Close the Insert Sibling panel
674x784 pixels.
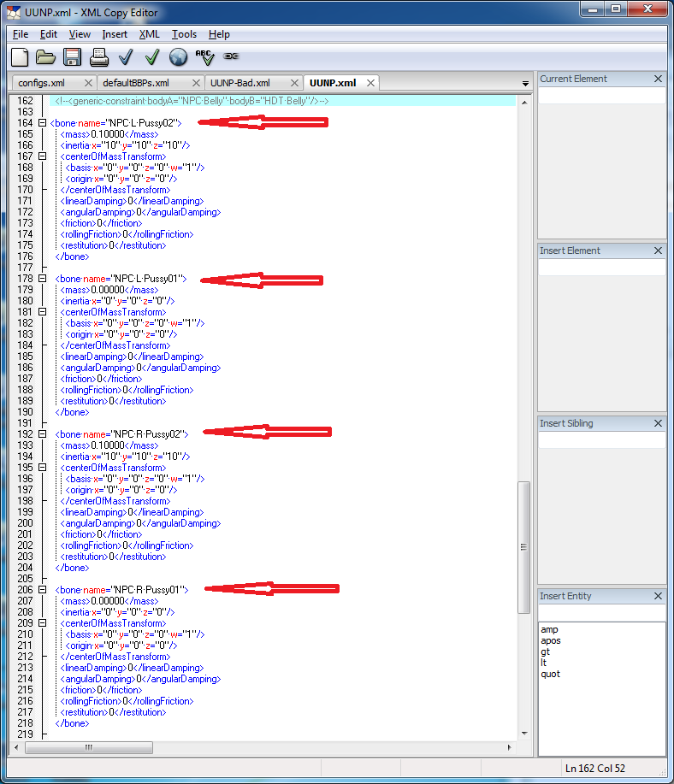coord(658,423)
